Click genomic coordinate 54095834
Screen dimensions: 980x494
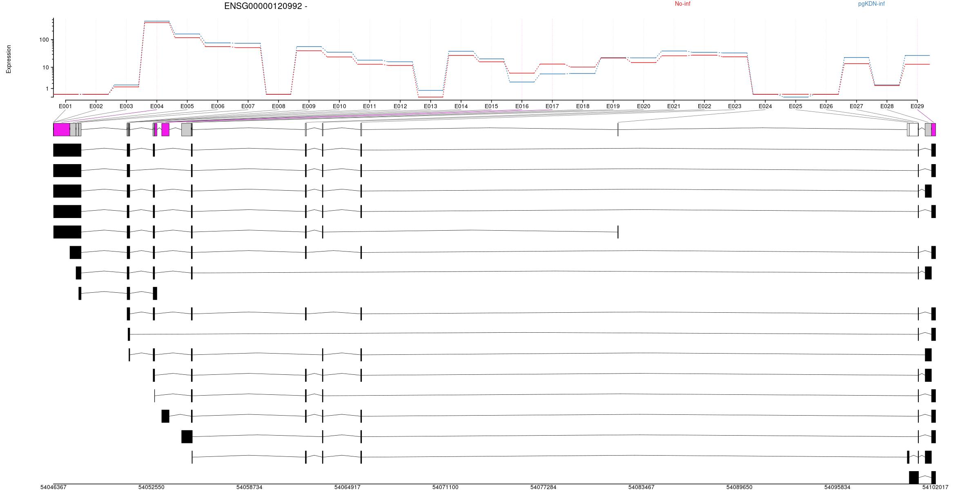pos(837,487)
